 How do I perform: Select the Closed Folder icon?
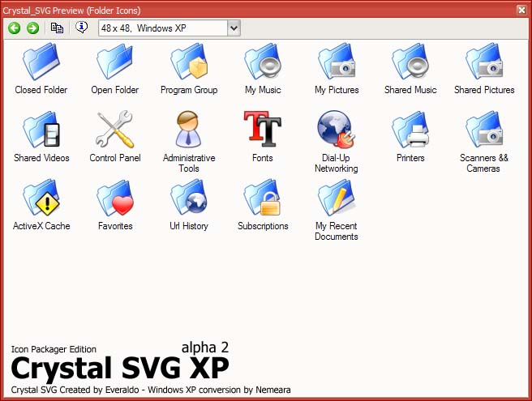(x=41, y=61)
